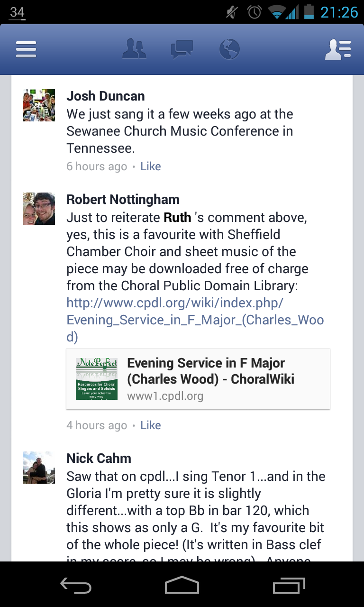View Robert Nottingham's profile picture
Screen dimensions: 364x607
click(39, 209)
